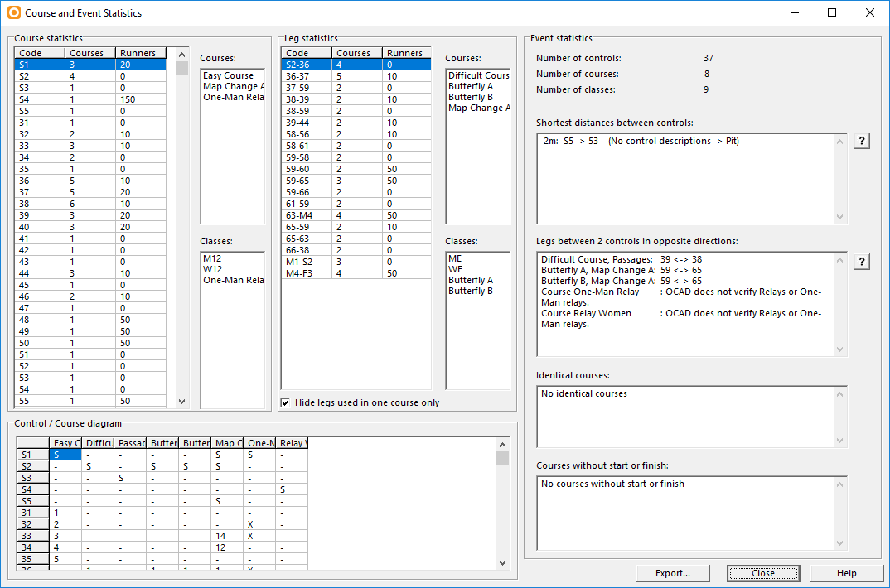This screenshot has height=588, width=890.
Task: Select the Easy Course entry in Courses list
Action: click(x=228, y=75)
